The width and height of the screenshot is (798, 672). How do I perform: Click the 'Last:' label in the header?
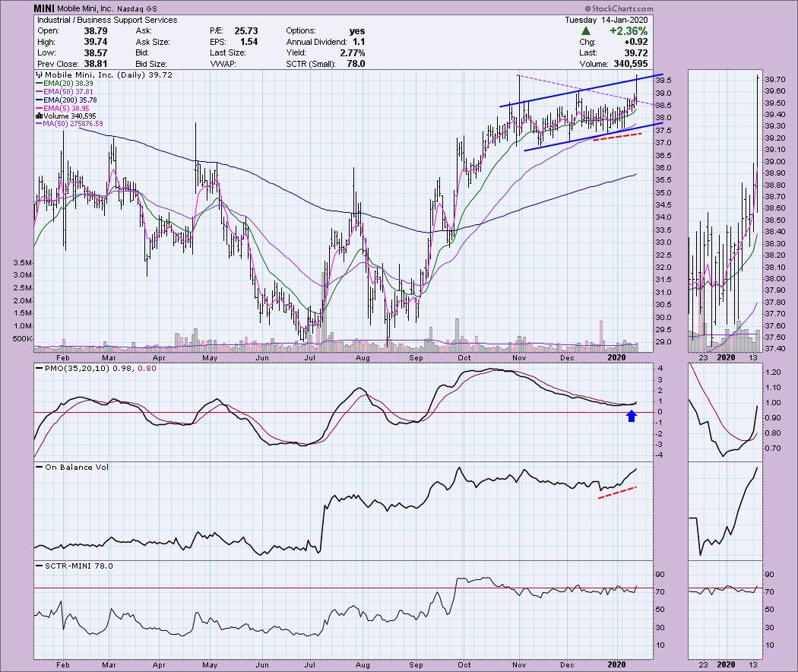(587, 52)
